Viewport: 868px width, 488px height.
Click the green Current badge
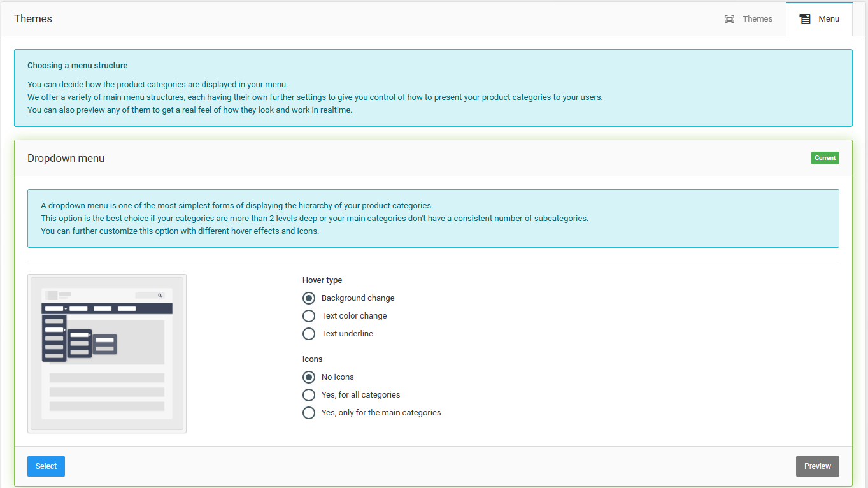point(825,157)
